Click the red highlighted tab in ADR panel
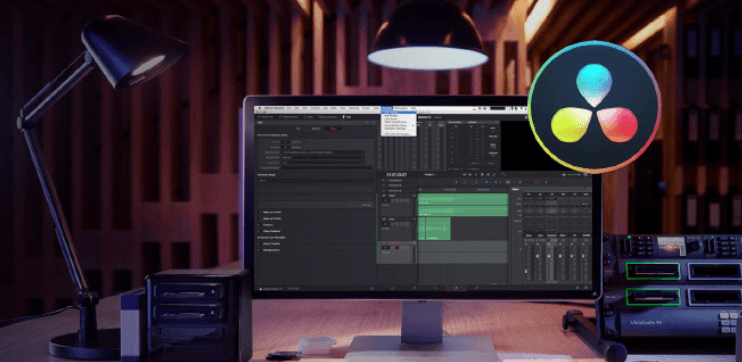Image resolution: width=742 pixels, height=362 pixels. point(333,129)
